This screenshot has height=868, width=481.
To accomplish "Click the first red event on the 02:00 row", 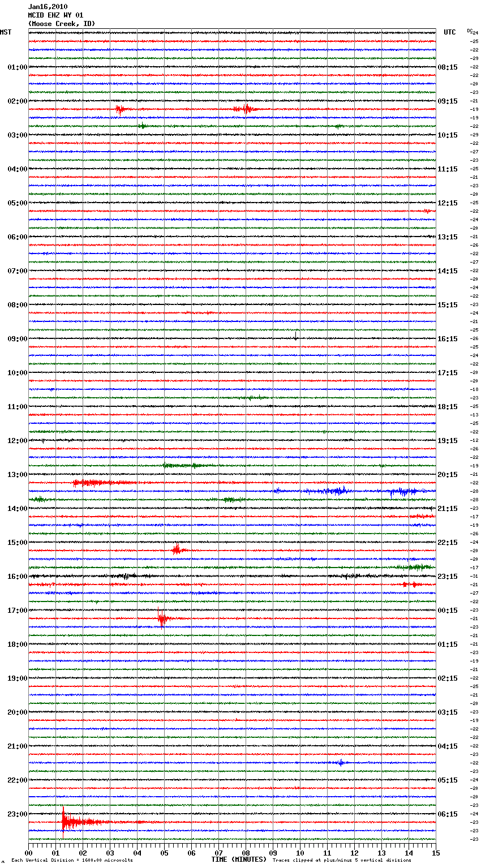I will [x=122, y=109].
